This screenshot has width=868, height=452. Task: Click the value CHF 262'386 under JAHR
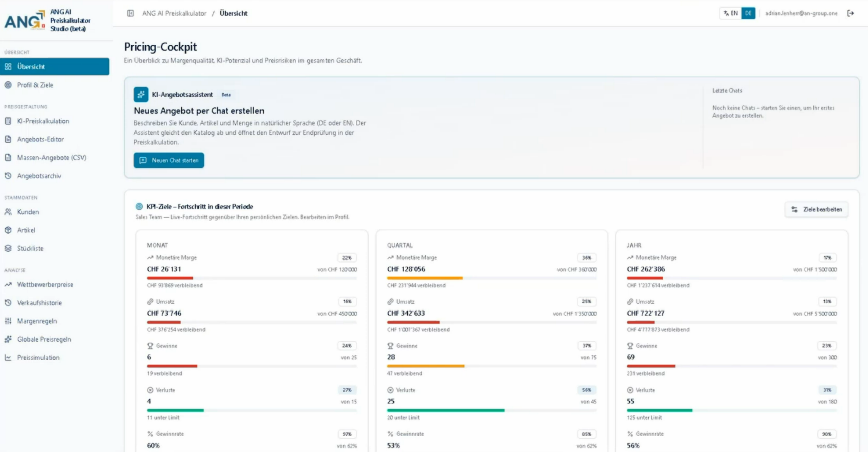coord(646,269)
